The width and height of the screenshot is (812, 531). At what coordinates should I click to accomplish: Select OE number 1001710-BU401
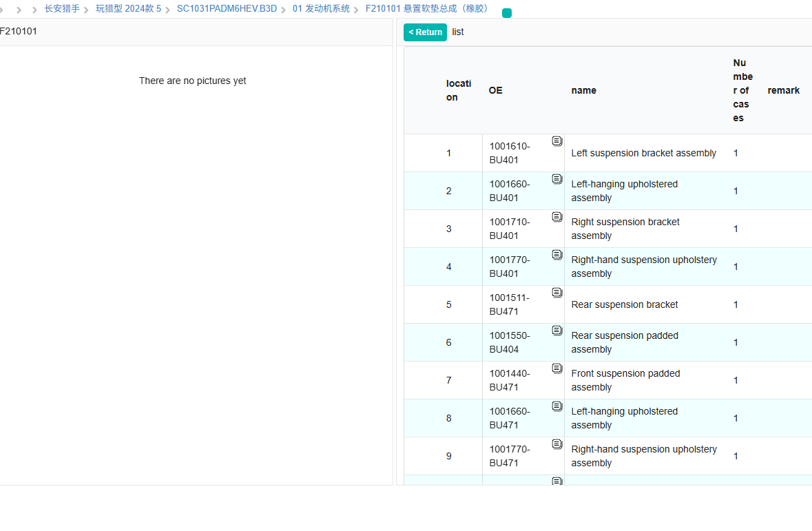(510, 229)
